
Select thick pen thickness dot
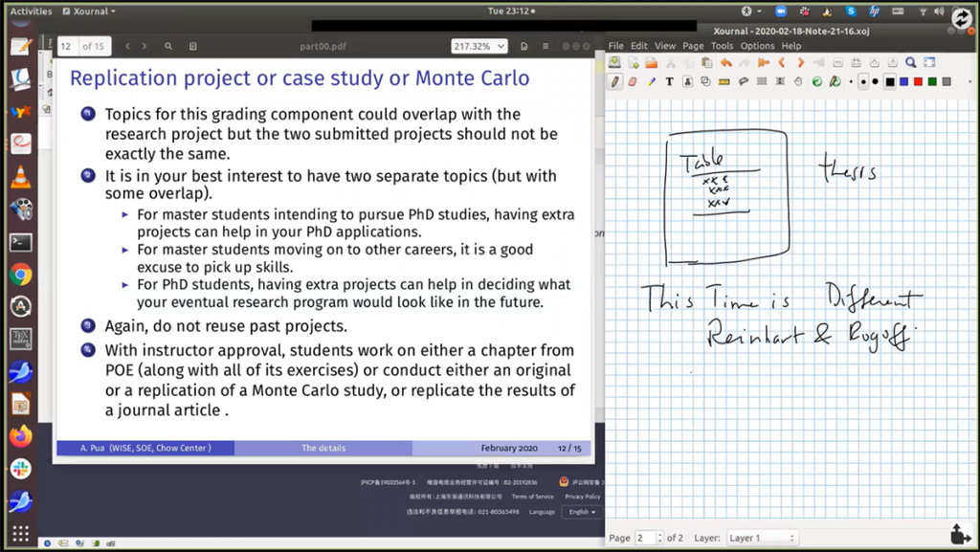click(x=876, y=81)
